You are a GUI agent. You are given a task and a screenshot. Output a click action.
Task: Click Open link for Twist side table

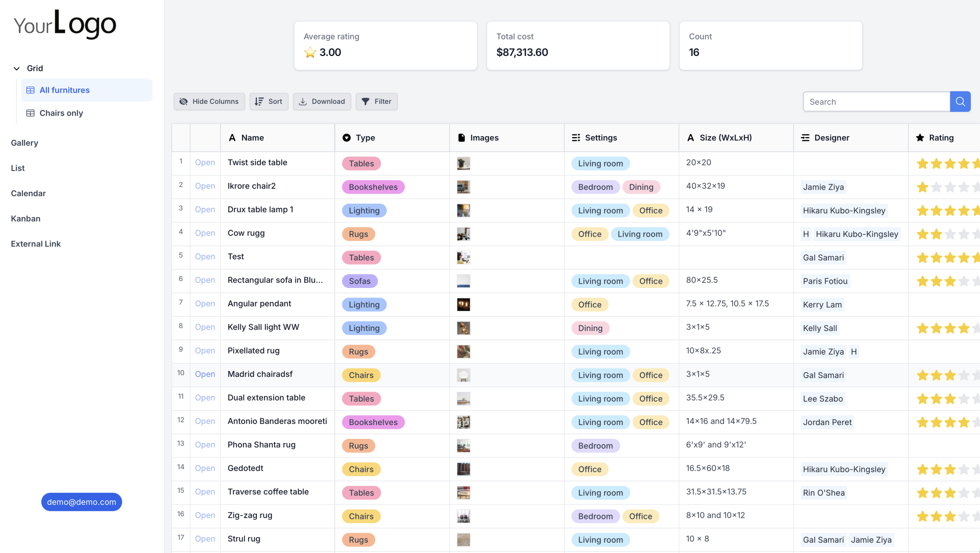(x=205, y=162)
